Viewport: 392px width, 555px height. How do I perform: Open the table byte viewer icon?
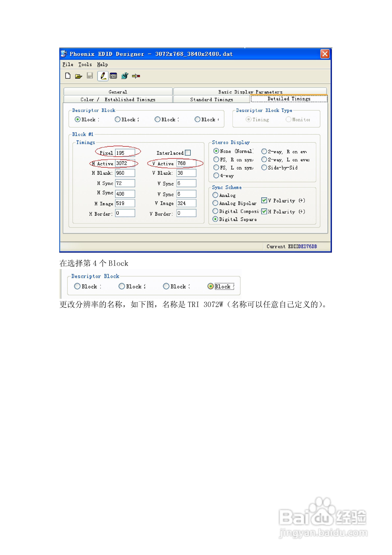(113, 76)
